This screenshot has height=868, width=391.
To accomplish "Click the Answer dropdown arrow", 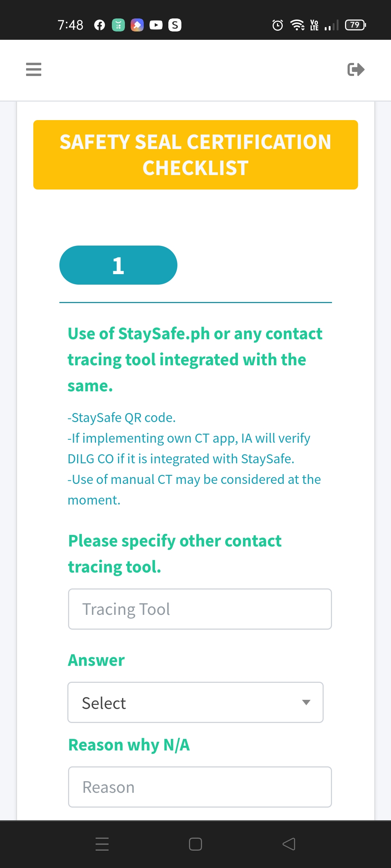I will (x=306, y=702).
